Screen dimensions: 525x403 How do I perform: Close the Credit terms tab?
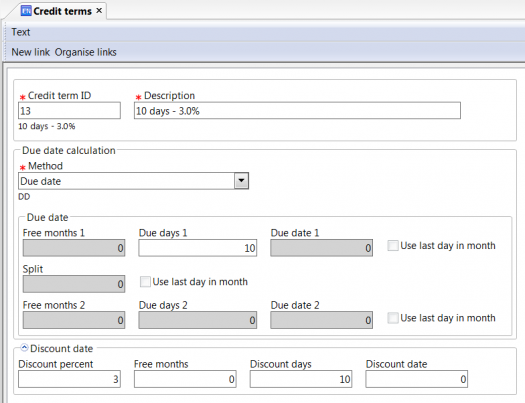click(x=99, y=11)
